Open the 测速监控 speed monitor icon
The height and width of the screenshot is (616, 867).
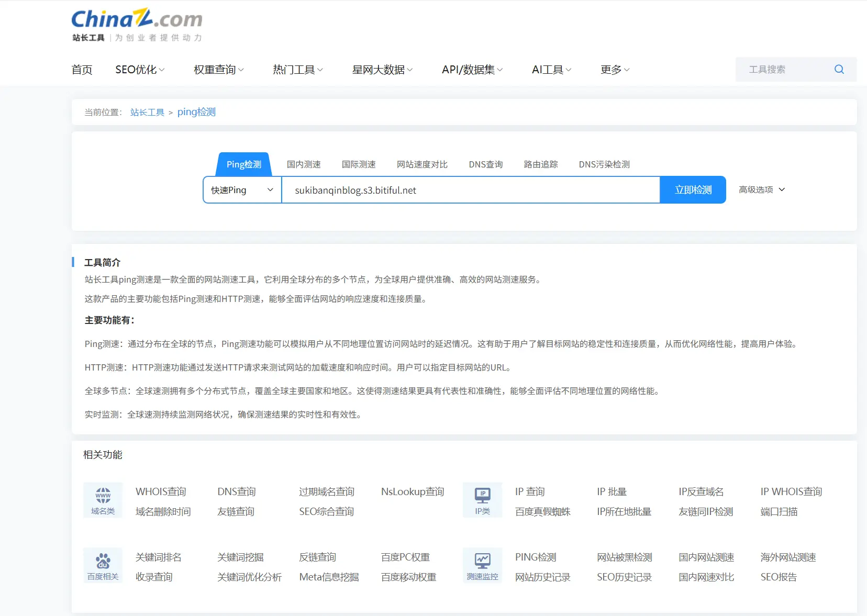click(x=482, y=565)
